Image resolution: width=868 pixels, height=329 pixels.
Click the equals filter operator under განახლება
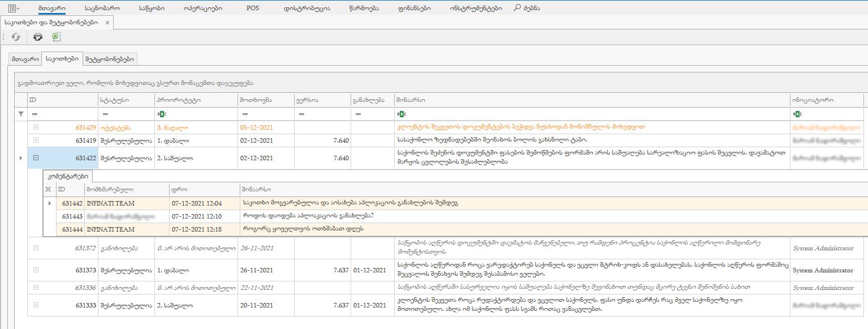358,114
